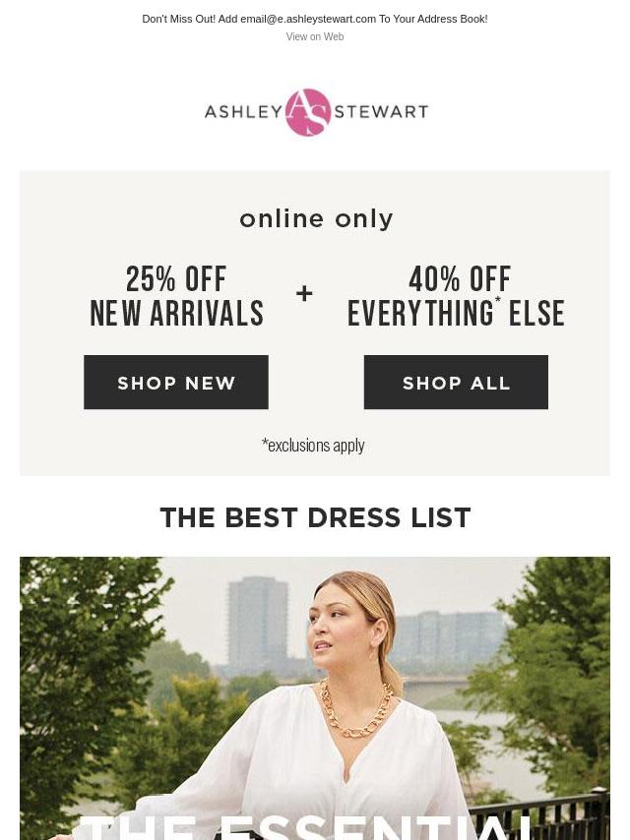Click THE ESSENTIAL overlay text on photo

click(305, 827)
